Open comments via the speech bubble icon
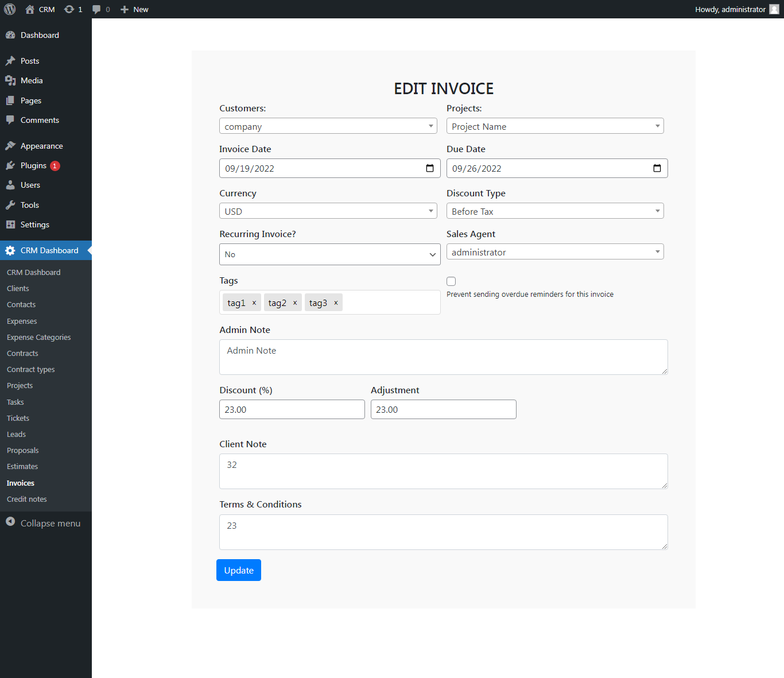784x678 pixels. click(98, 9)
